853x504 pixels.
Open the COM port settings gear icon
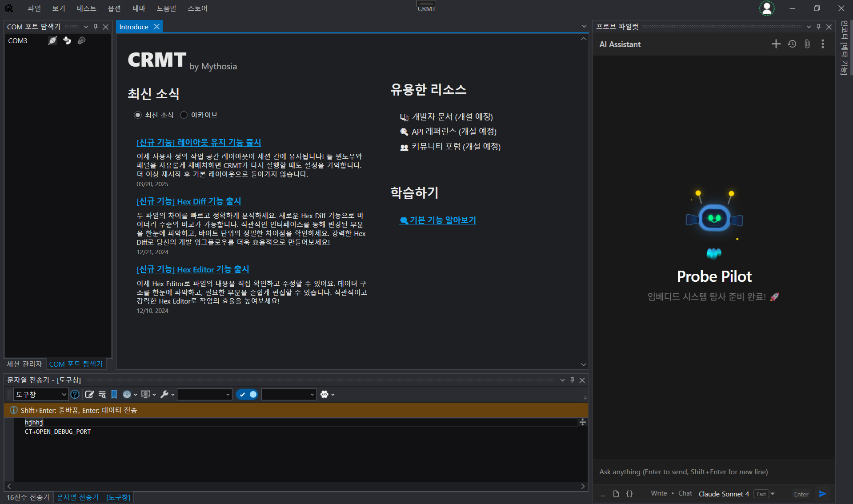[x=82, y=40]
